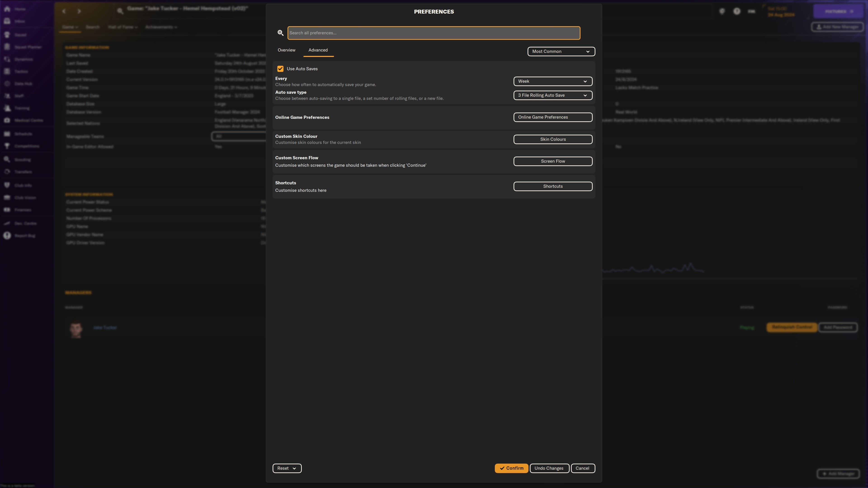
Task: Click the Skin Colours button
Action: click(x=553, y=139)
